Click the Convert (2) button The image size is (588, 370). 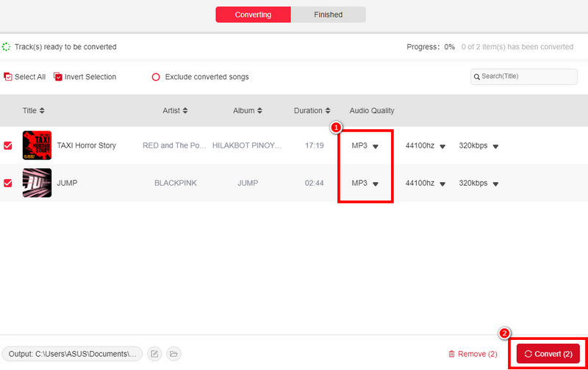click(548, 354)
